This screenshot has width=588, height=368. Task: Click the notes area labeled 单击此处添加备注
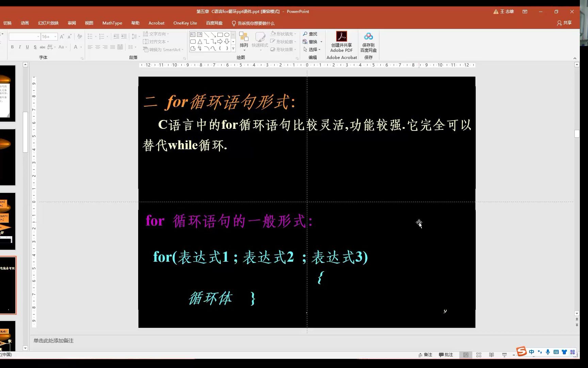(x=53, y=340)
